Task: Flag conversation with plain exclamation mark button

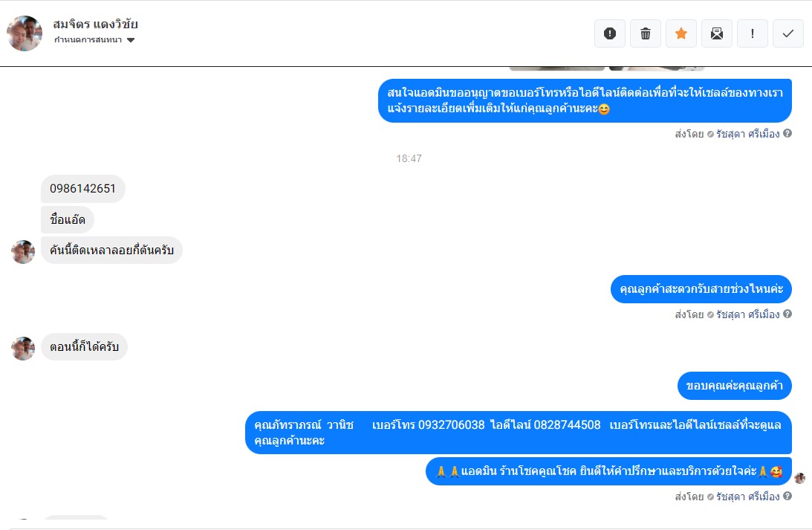Action: [x=753, y=33]
